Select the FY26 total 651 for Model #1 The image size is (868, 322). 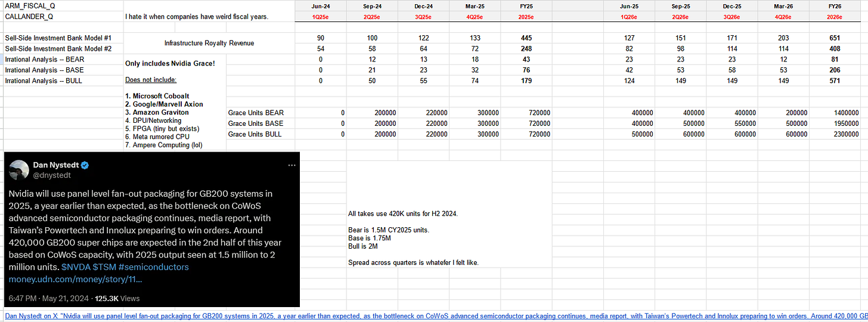click(x=833, y=38)
